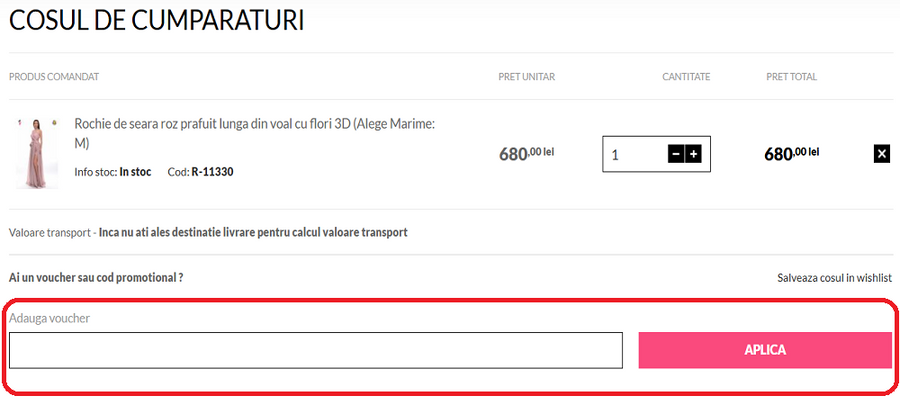Click the 'CANTITATE' column header
This screenshot has width=900, height=405.
(685, 77)
